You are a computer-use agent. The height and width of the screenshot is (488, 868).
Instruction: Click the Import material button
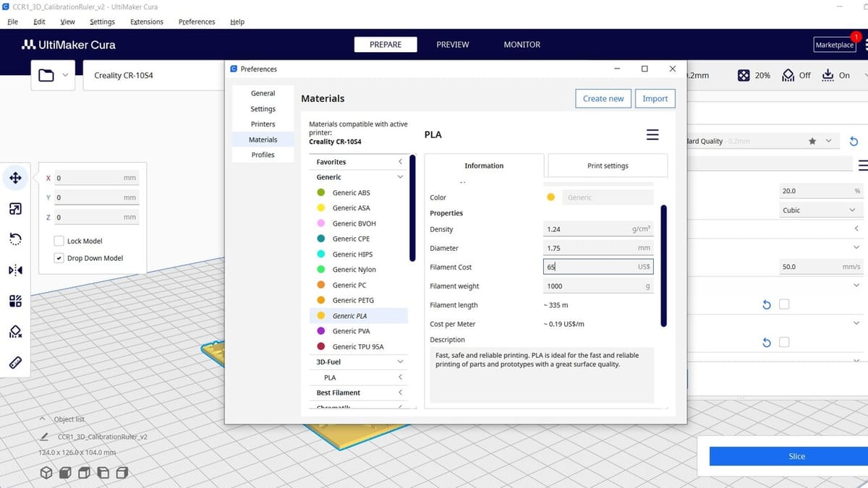click(655, 98)
